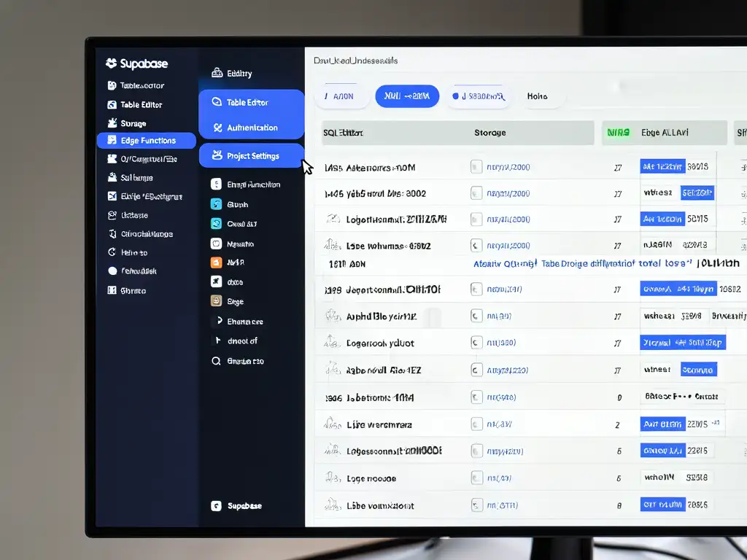Image resolution: width=747 pixels, height=560 pixels.
Task: Select the AJON pill tab
Action: tap(342, 96)
